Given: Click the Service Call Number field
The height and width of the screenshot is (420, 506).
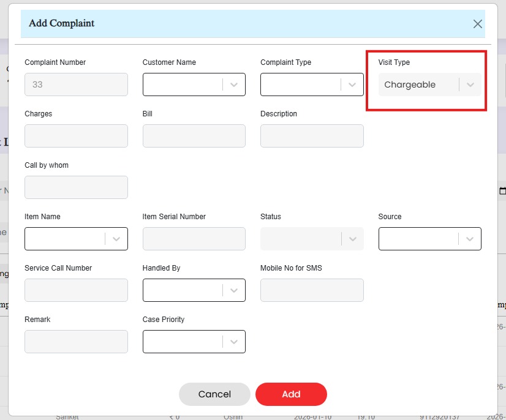Looking at the screenshot, I should click(x=76, y=290).
